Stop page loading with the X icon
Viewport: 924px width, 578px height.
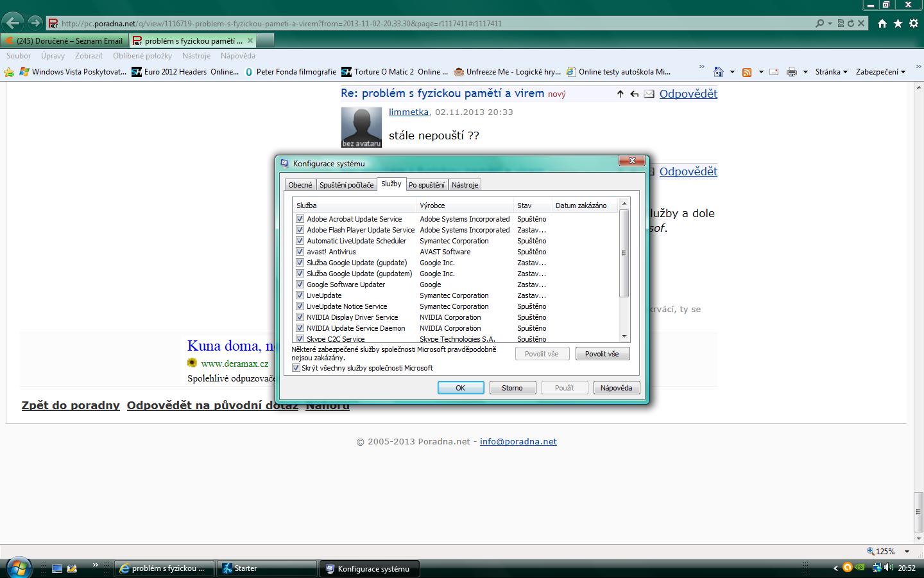(x=861, y=23)
